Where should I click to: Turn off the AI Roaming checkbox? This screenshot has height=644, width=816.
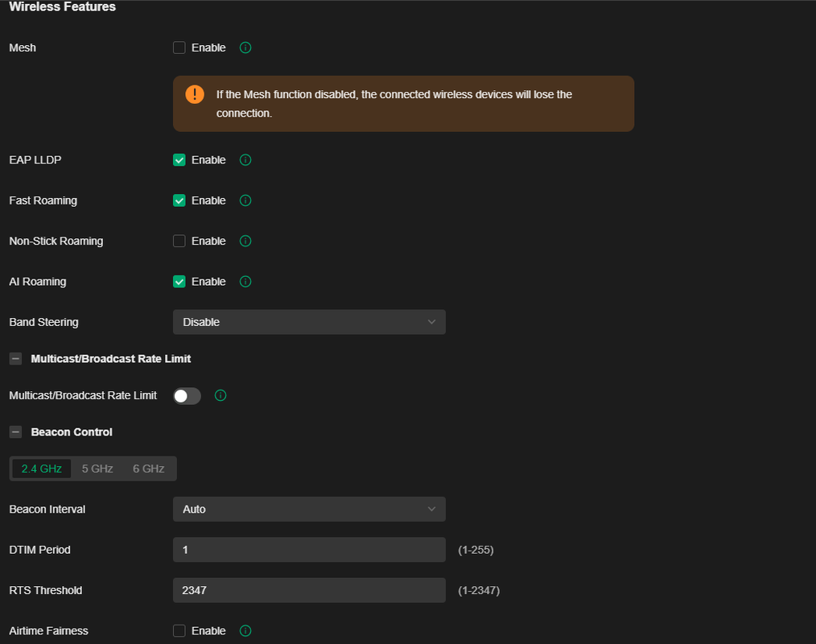179,282
